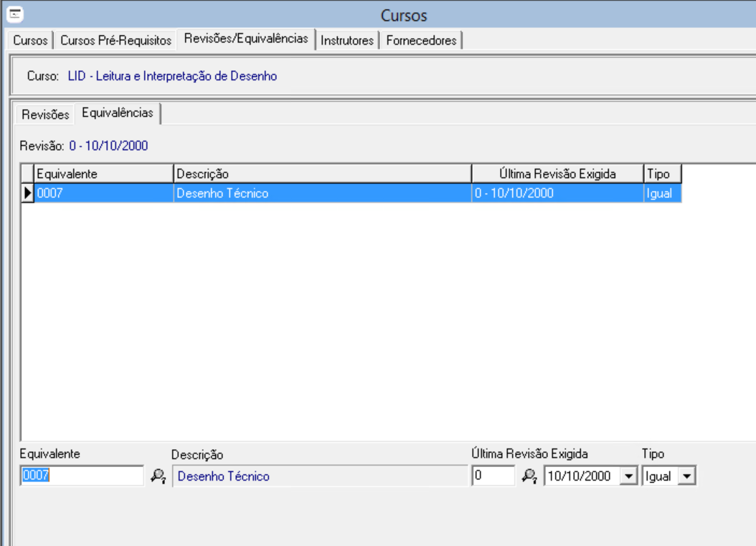Switch to the Revisões sub-tab

tap(46, 115)
